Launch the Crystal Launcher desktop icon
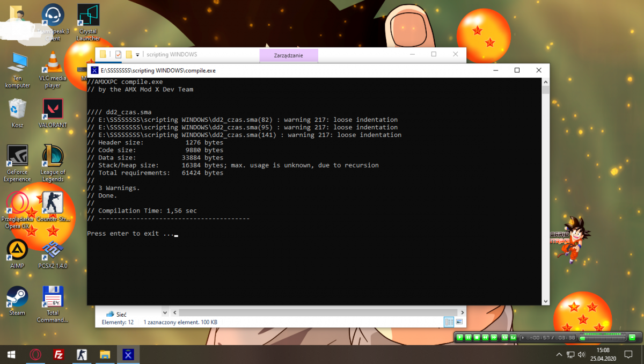Viewport: 644px width, 364px height. click(88, 23)
